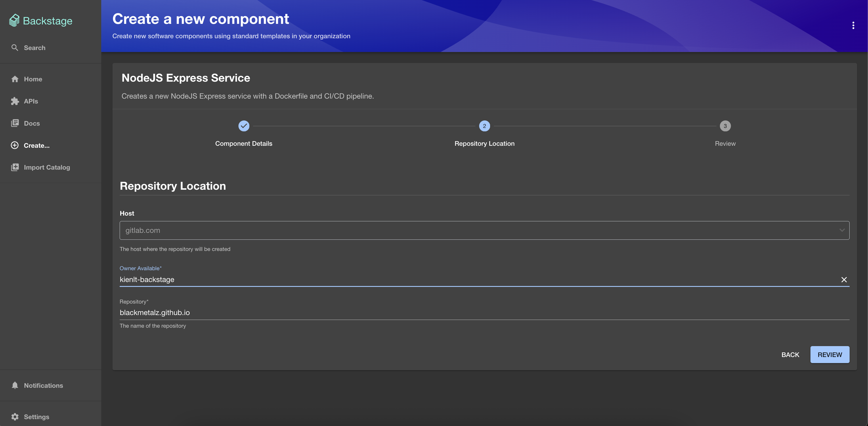
Task: Expand the Host dropdown chevron
Action: click(842, 230)
